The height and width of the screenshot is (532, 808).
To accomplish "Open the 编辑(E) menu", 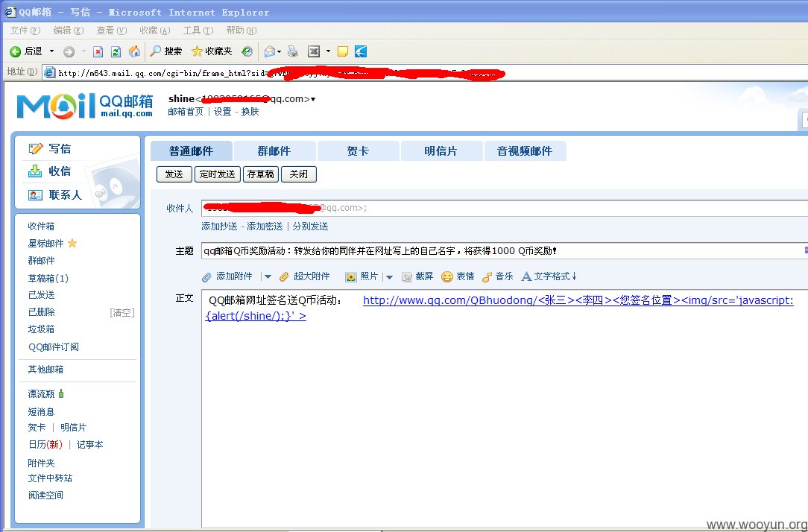I will (x=68, y=31).
